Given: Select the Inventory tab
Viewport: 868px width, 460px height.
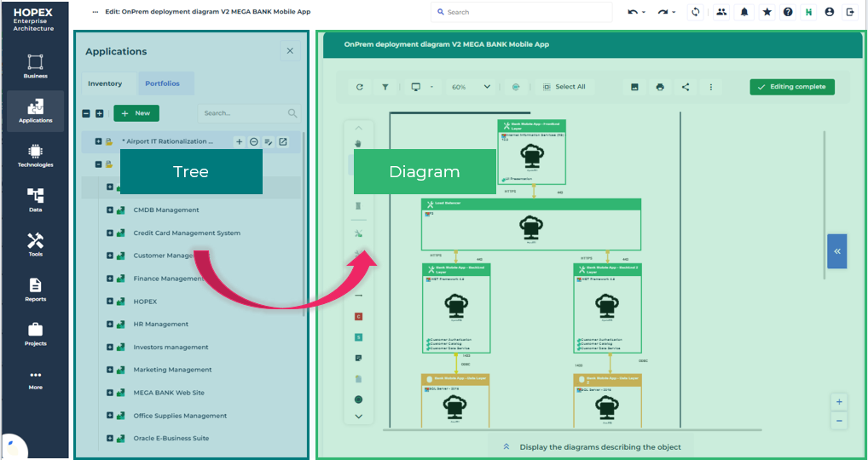Looking at the screenshot, I should click(105, 83).
